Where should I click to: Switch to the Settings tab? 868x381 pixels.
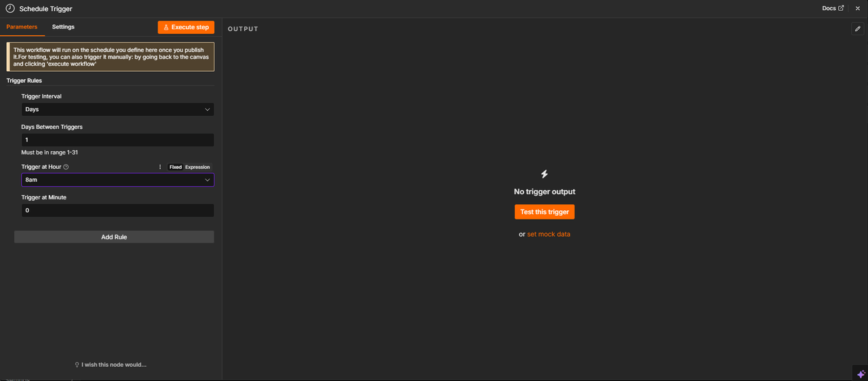[63, 26]
